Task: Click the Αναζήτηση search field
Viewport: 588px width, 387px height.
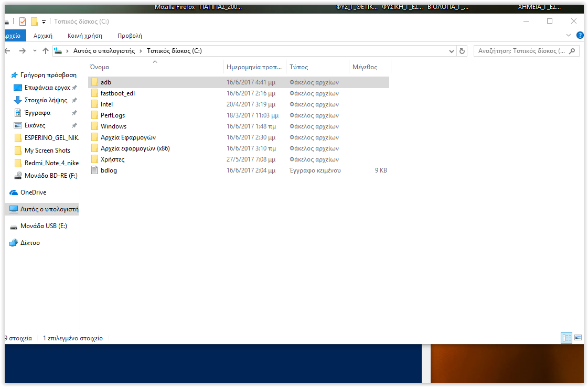Action: click(x=522, y=51)
